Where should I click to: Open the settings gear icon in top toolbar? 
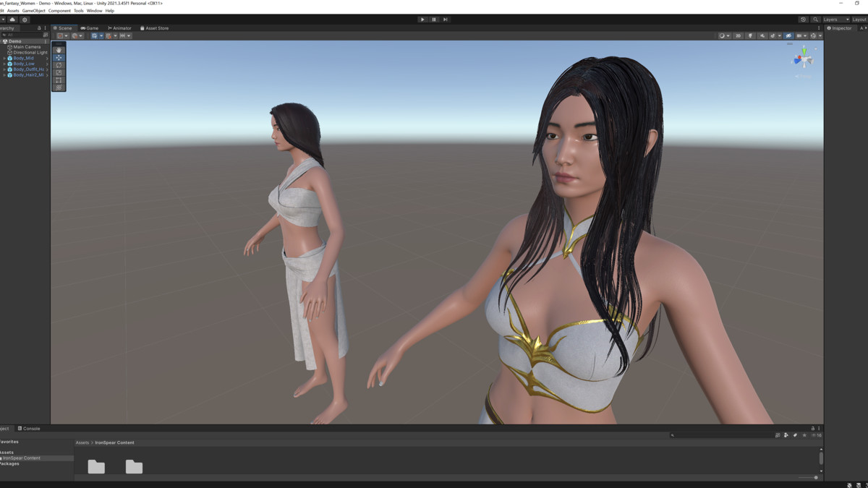25,20
